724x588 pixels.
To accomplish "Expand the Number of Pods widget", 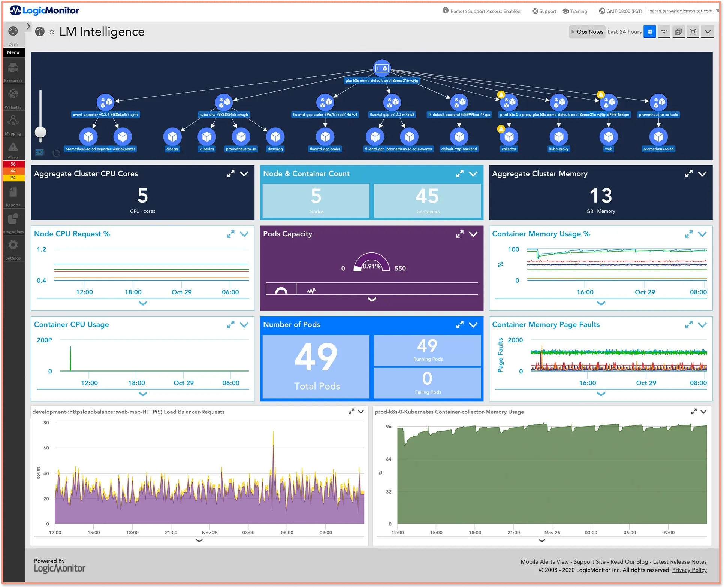I will pyautogui.click(x=459, y=325).
